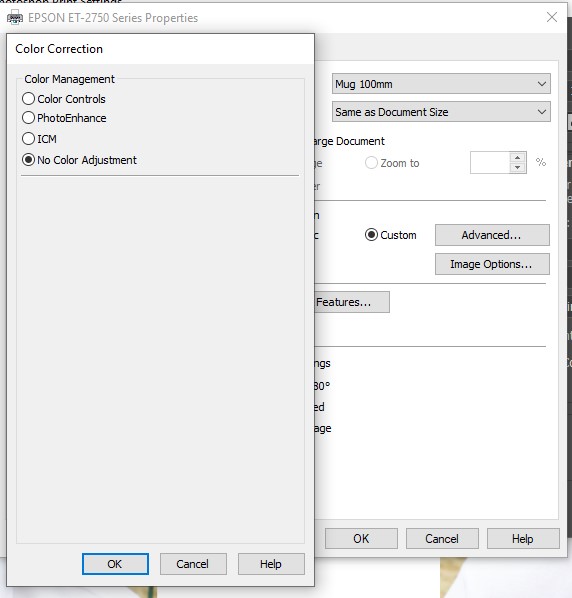
Task: Confirm Color Correction with OK
Action: tap(115, 564)
